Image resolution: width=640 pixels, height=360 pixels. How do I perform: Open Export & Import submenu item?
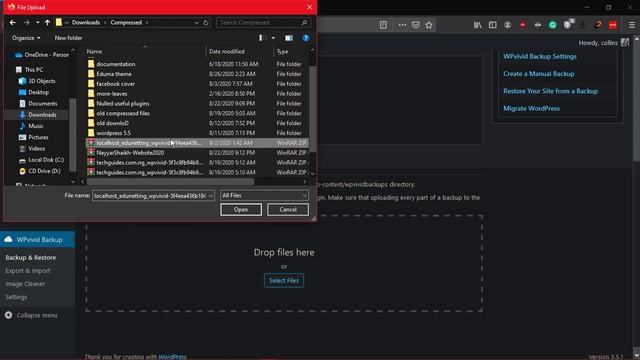28,271
